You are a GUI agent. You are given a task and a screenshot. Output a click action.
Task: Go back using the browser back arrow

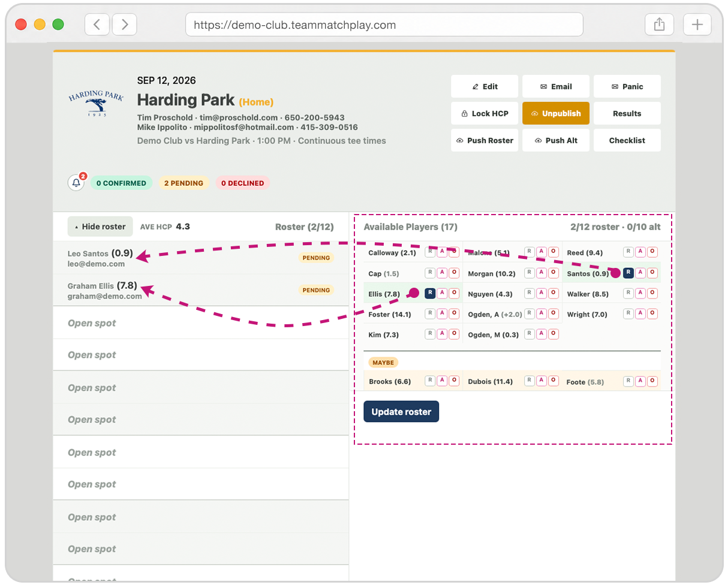[97, 25]
